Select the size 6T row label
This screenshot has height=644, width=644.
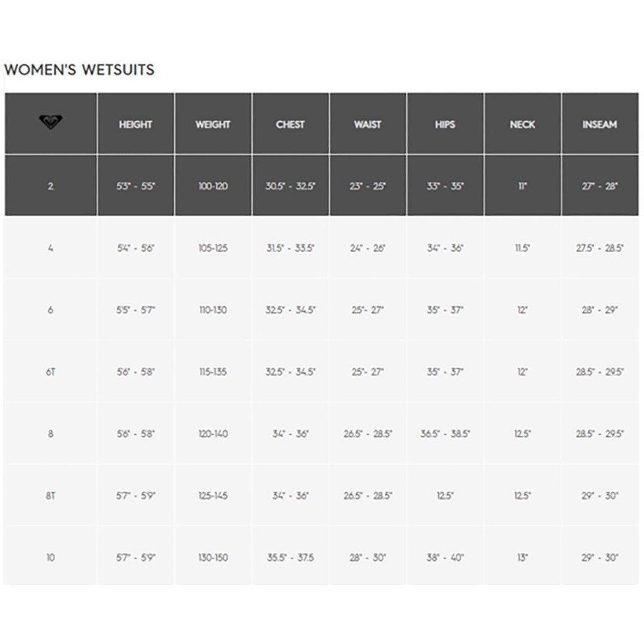click(x=50, y=372)
